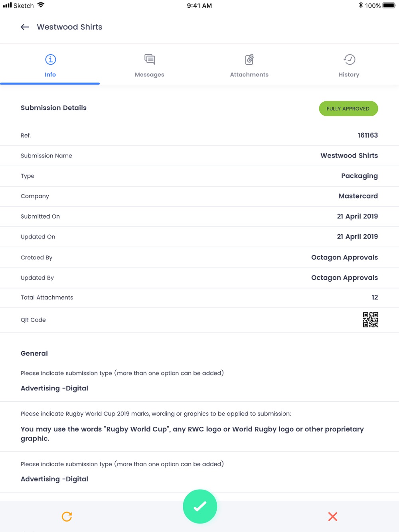Select the Total Attachments row
This screenshot has height=532, width=399.
199,298
